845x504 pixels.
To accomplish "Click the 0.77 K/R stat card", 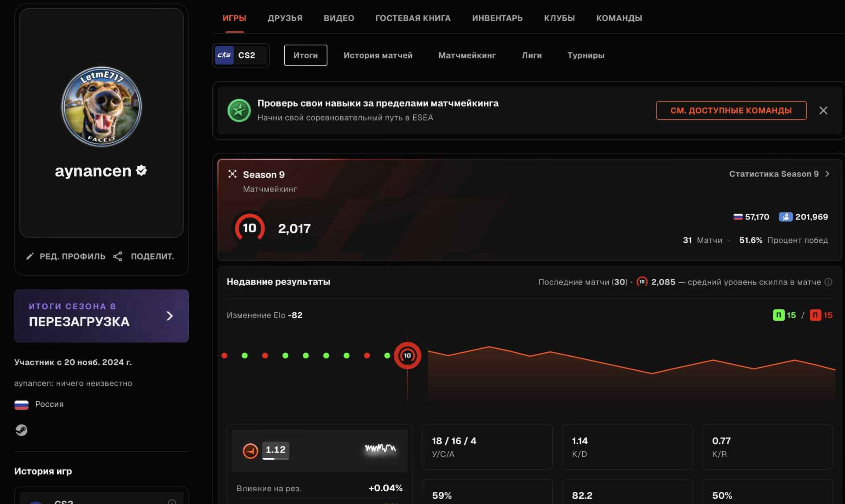I will (768, 447).
